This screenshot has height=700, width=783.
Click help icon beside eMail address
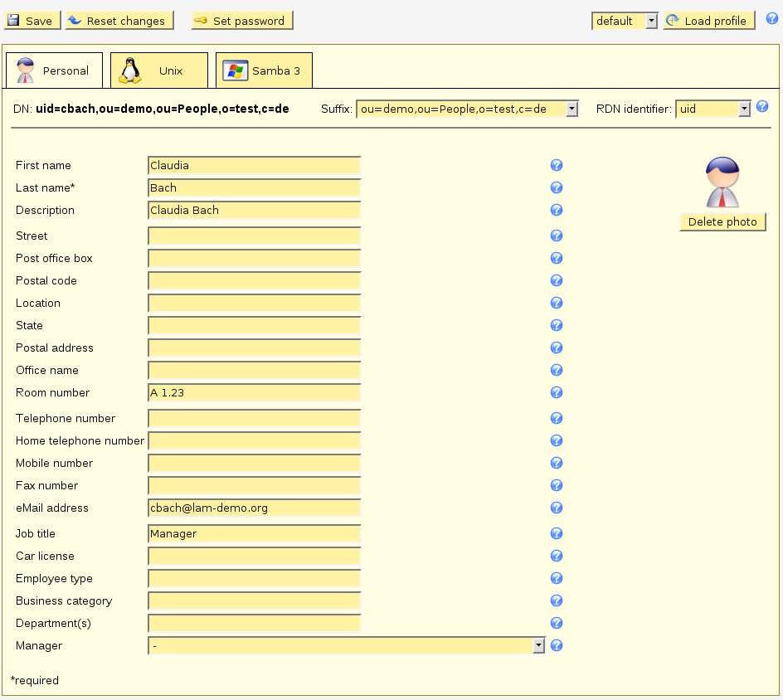pyautogui.click(x=557, y=508)
